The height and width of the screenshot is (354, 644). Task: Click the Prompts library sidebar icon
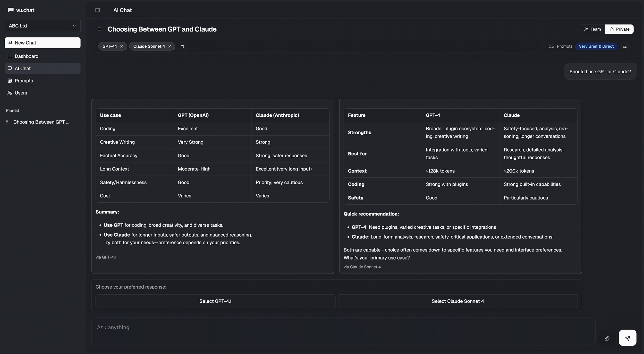[x=10, y=81]
